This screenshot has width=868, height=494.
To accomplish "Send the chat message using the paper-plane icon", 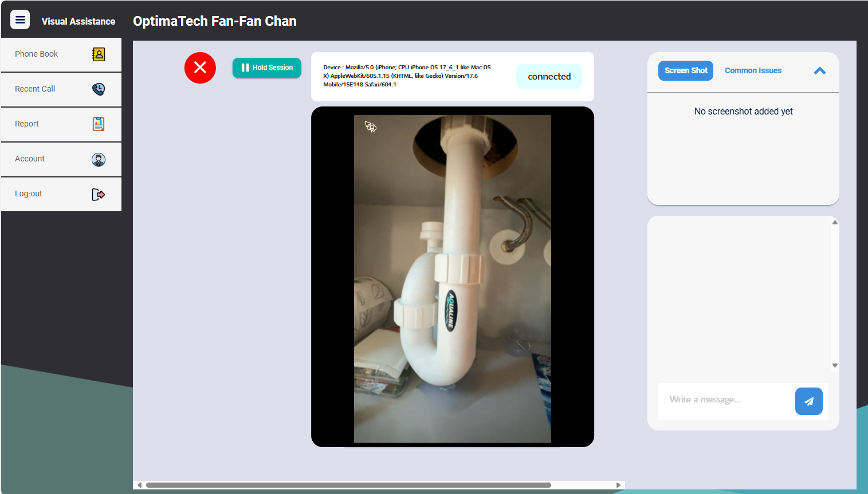I will tap(808, 401).
